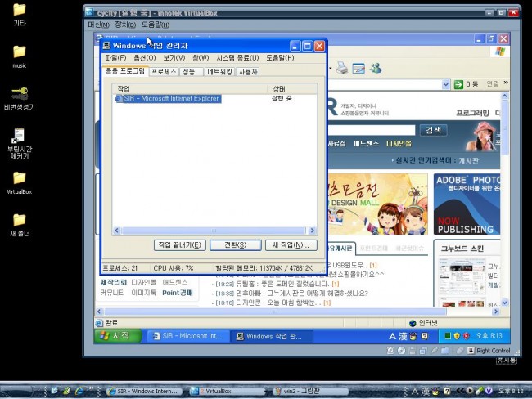Viewport: 532px width, 399px height.
Task: Switch to the 네트워킹 tab
Action: coord(219,72)
